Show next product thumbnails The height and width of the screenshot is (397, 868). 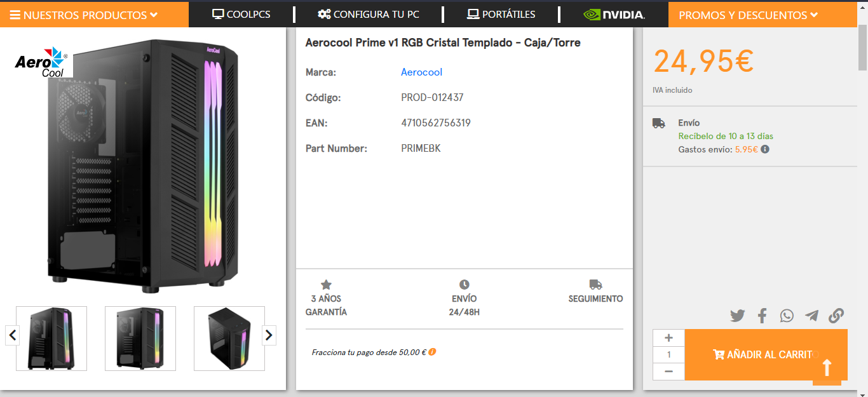pyautogui.click(x=269, y=335)
